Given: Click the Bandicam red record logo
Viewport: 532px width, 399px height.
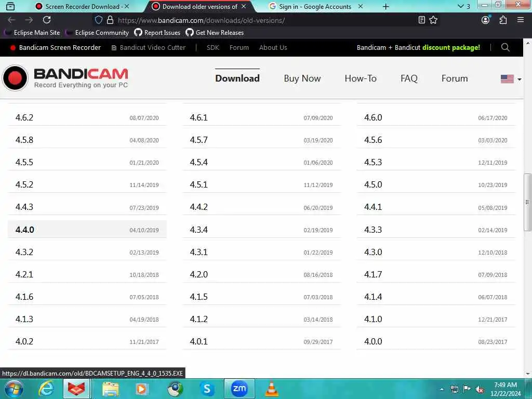Looking at the screenshot, I should pos(15,78).
